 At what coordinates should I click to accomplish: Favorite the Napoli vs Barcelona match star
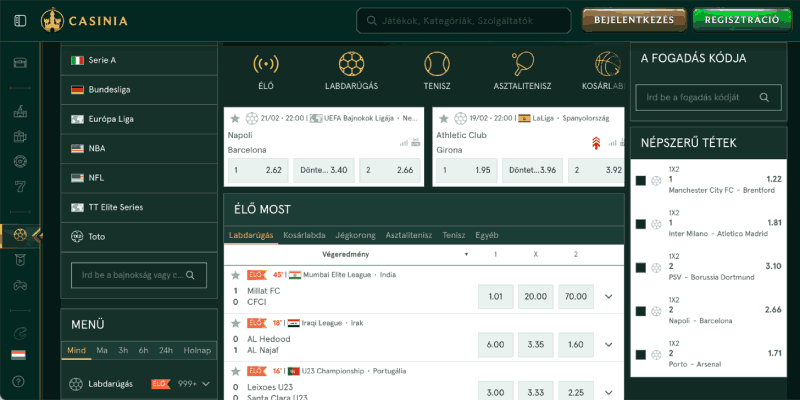(235, 119)
